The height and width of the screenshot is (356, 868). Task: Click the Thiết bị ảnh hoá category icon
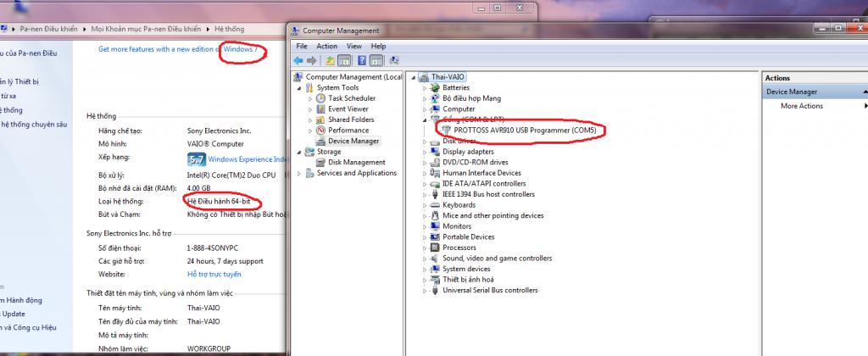435,280
